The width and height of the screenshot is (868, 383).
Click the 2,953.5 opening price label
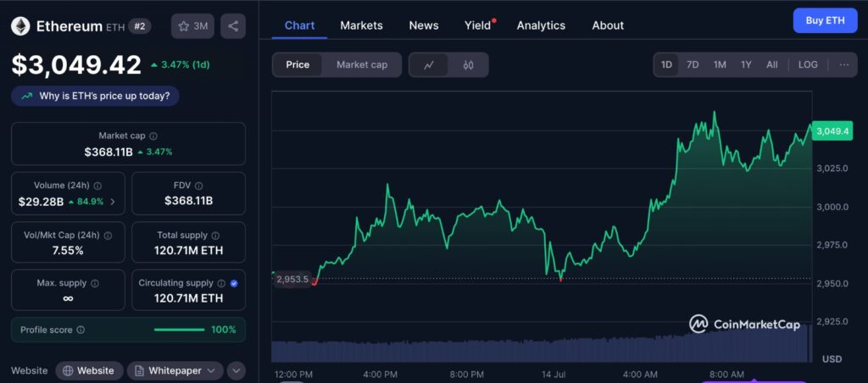(x=292, y=280)
